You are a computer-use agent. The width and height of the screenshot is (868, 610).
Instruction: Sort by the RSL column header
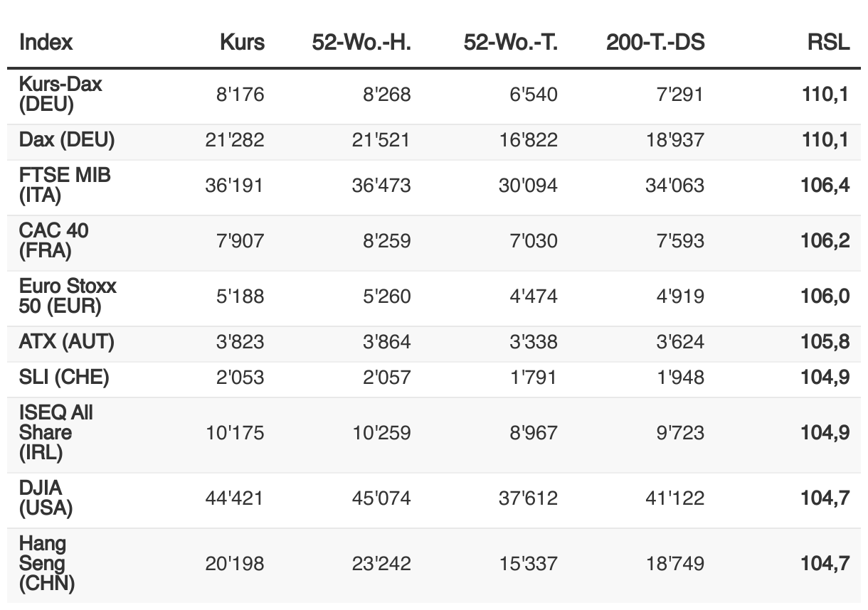pyautogui.click(x=828, y=42)
